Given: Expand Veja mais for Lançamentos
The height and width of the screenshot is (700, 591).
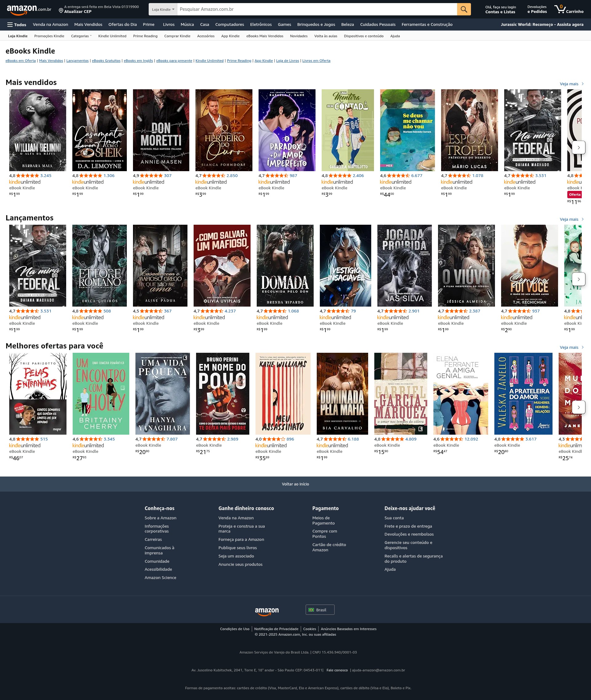Looking at the screenshot, I should 572,219.
